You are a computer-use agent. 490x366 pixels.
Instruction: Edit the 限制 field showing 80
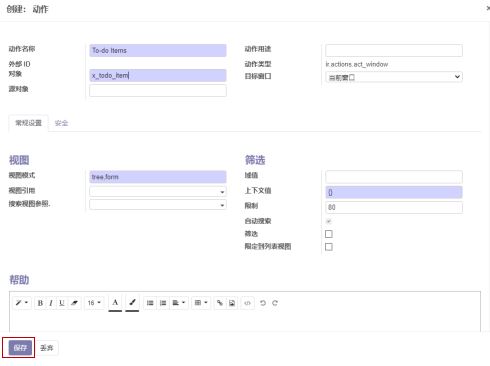click(x=394, y=207)
